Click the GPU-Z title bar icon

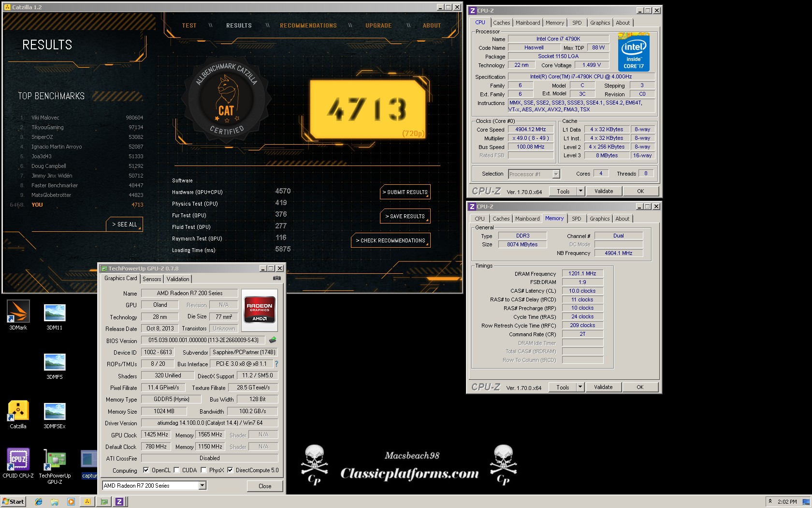click(103, 269)
